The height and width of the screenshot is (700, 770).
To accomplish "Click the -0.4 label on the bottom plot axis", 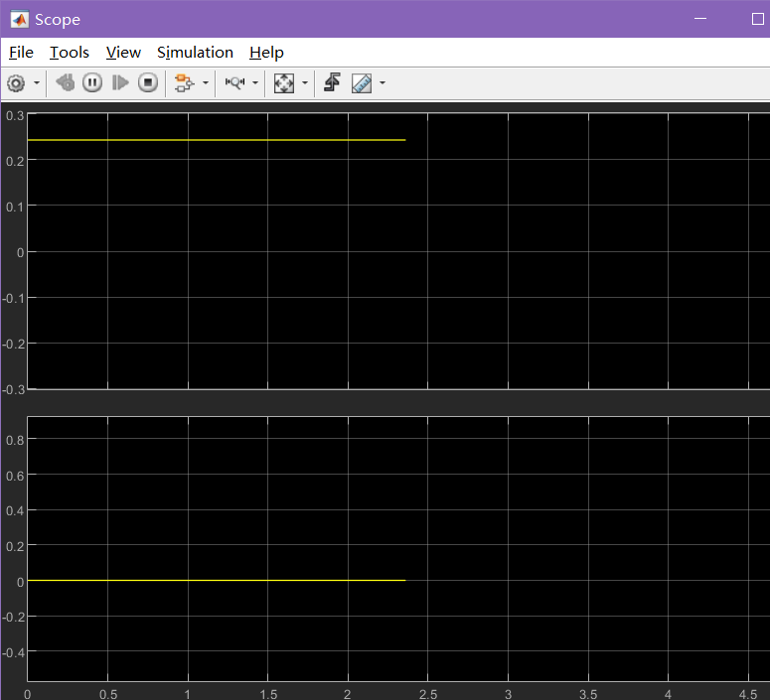I will (x=13, y=653).
